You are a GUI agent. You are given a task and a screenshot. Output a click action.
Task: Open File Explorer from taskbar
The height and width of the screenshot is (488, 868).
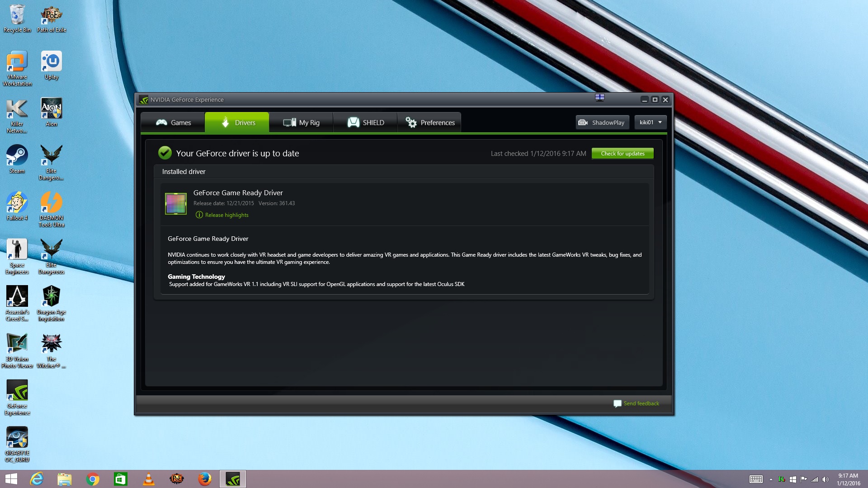(x=65, y=479)
